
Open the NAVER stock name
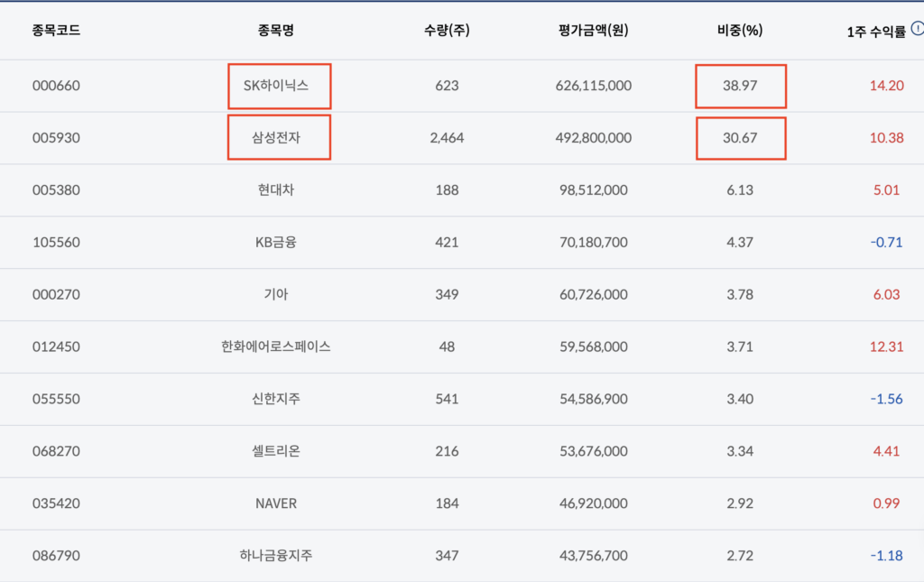pos(276,503)
